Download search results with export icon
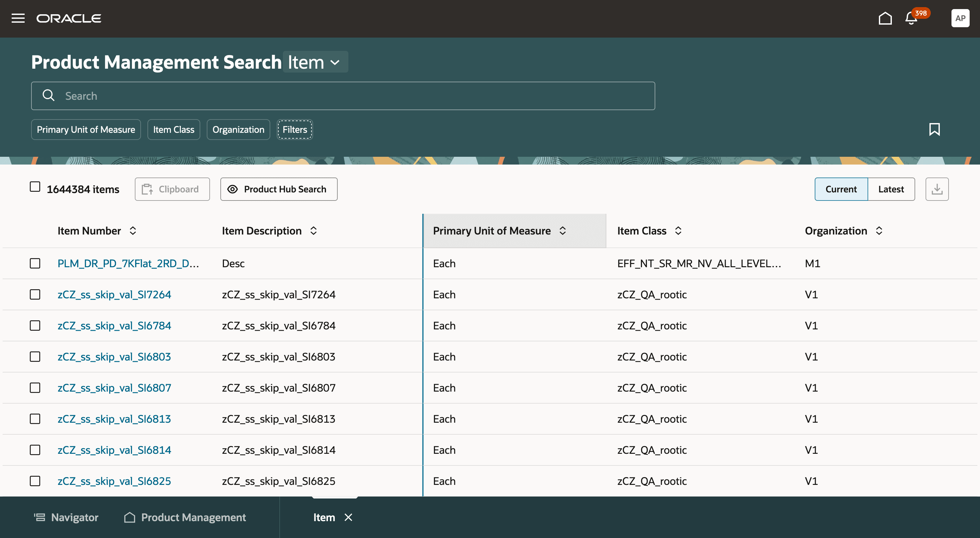Image resolution: width=980 pixels, height=538 pixels. 937,189
